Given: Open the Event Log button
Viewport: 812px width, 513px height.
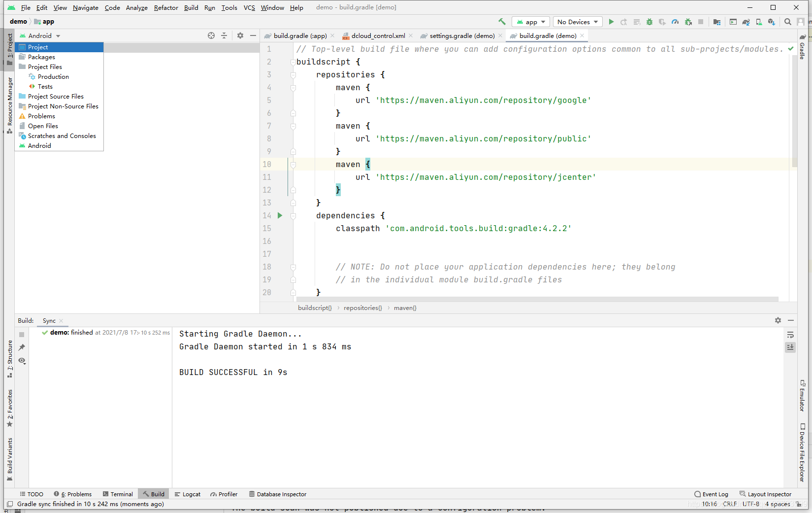Looking at the screenshot, I should pyautogui.click(x=711, y=494).
